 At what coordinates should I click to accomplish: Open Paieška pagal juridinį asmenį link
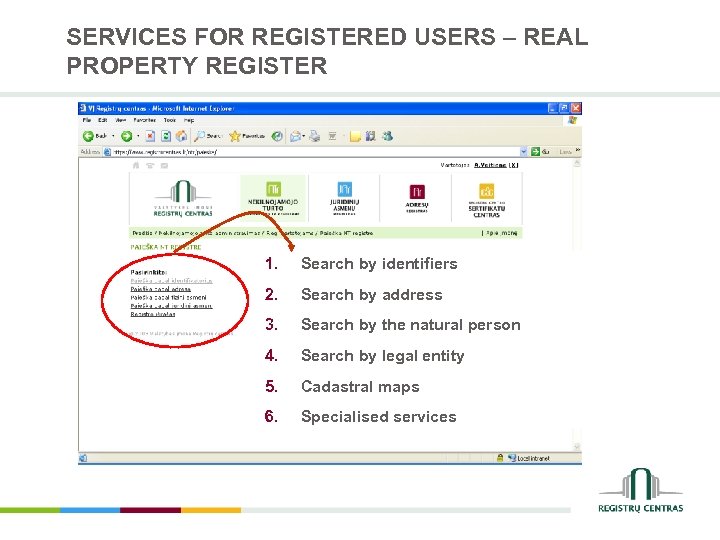pos(171,306)
